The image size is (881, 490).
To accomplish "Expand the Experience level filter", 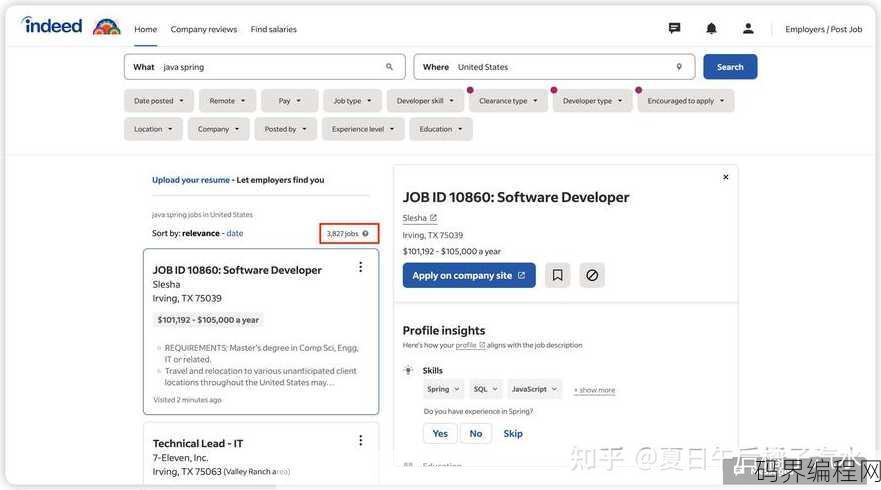I will [x=363, y=129].
